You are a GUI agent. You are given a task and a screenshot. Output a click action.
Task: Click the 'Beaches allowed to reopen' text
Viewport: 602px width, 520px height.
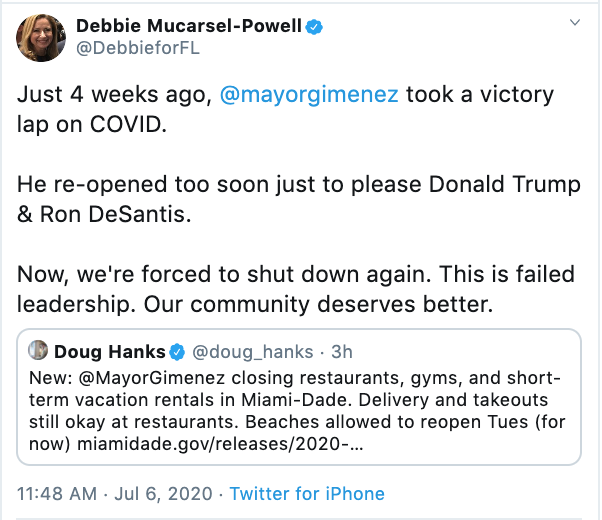pos(364,422)
